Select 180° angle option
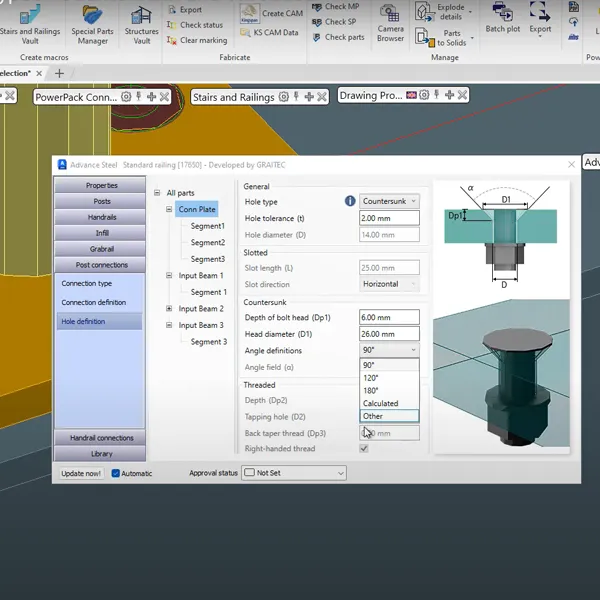 coord(389,391)
